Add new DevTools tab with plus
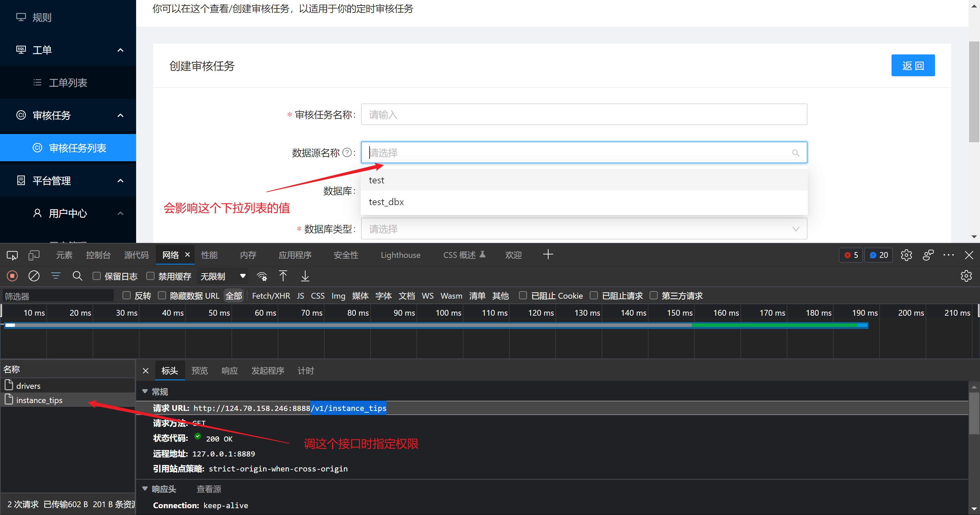980x515 pixels. coord(548,254)
